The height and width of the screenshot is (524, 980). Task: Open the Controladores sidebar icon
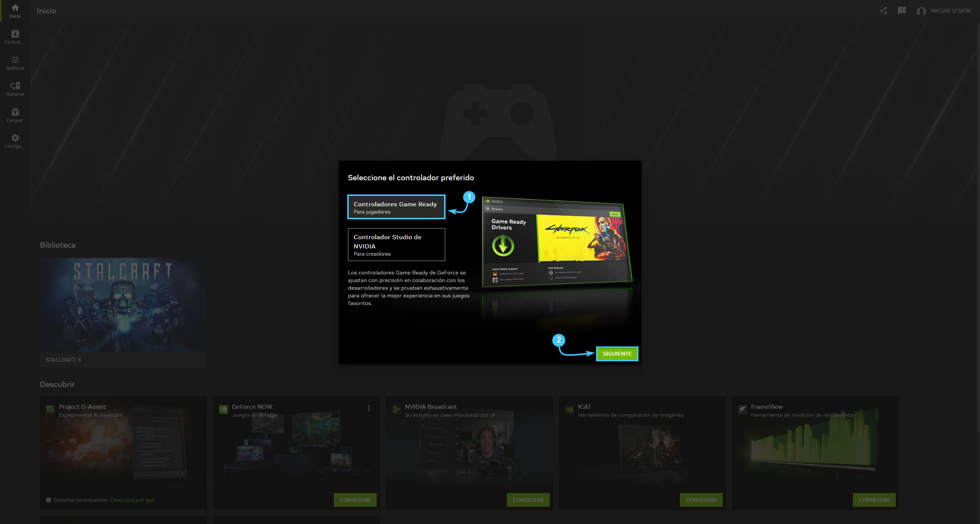click(15, 37)
